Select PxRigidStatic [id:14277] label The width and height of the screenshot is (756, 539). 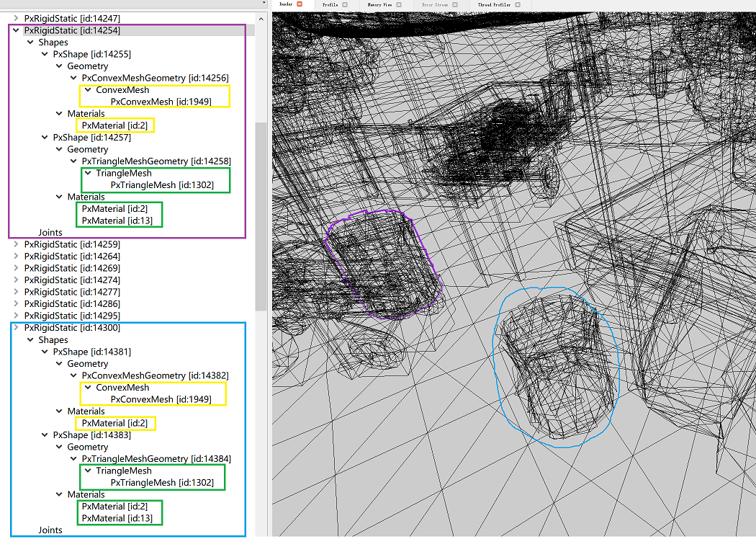point(72,292)
